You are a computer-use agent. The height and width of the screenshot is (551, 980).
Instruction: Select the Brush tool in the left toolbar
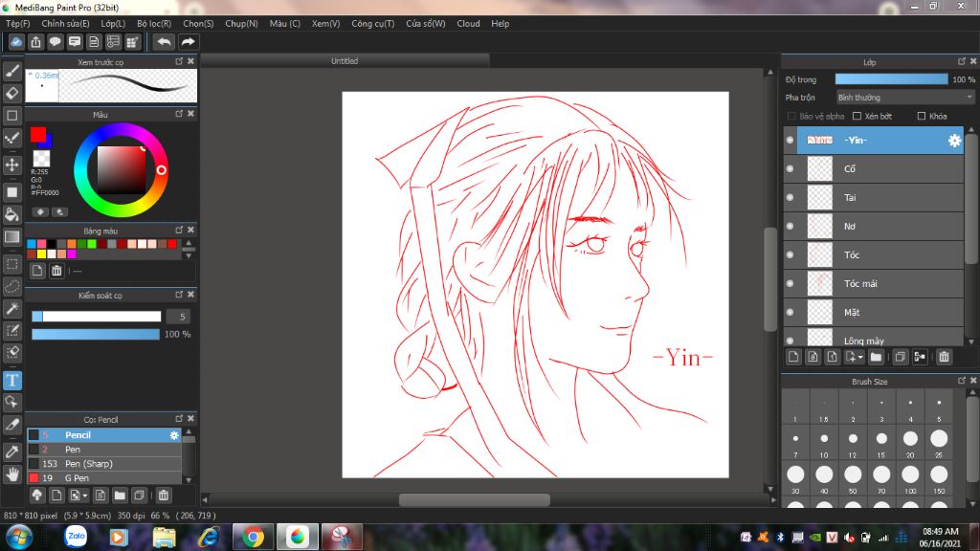[11, 71]
